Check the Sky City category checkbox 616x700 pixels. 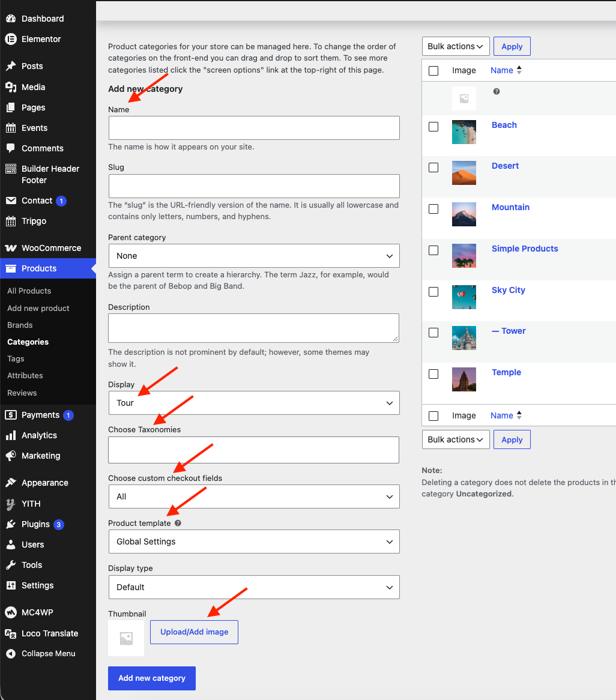(433, 292)
